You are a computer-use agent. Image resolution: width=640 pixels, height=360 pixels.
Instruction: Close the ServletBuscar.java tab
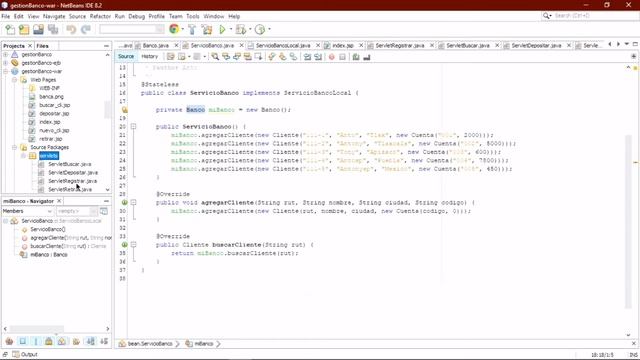click(497, 45)
